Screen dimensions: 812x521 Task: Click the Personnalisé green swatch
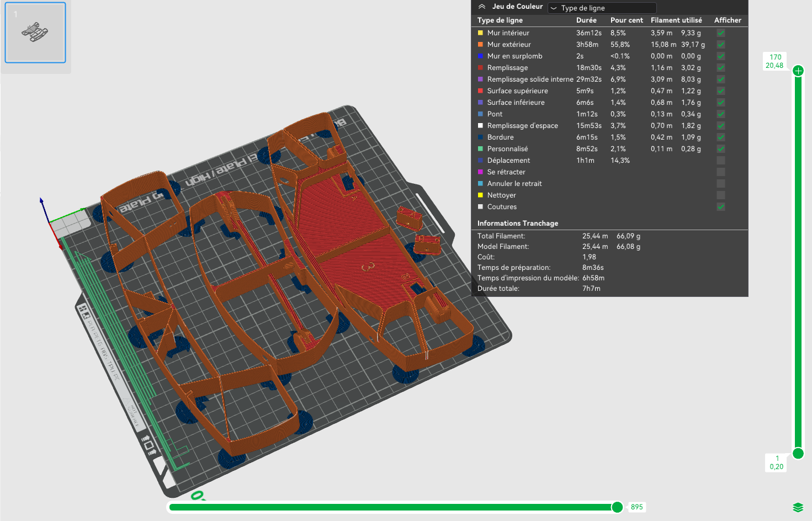tap(480, 149)
